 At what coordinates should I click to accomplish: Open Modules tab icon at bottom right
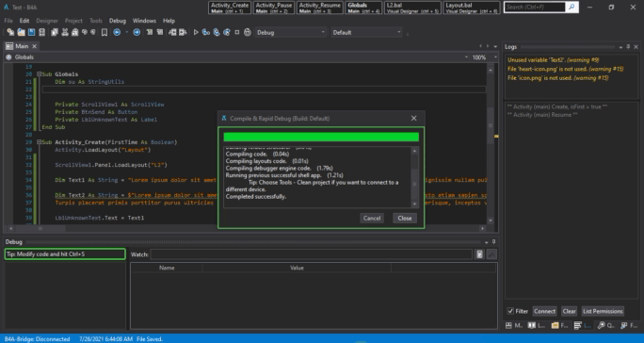508,325
